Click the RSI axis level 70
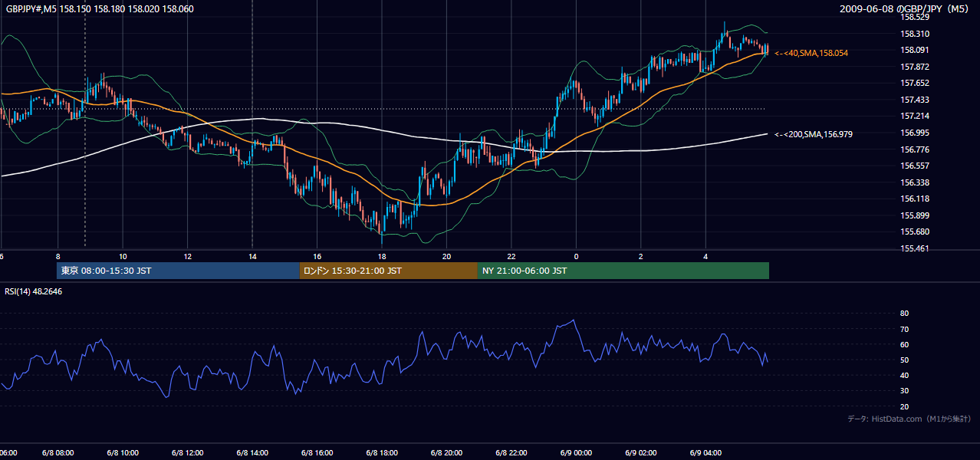This screenshot has height=460, width=980. pyautogui.click(x=905, y=329)
